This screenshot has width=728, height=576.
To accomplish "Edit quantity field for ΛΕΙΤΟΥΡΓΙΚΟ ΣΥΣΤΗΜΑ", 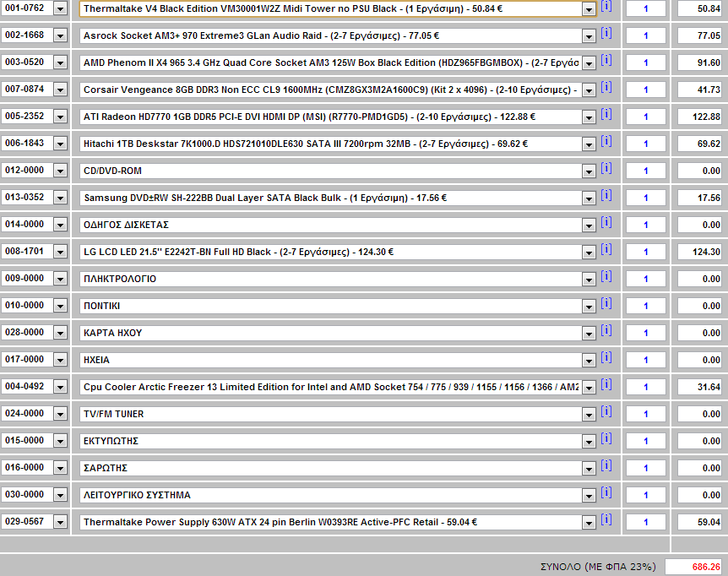I will pos(646,495).
